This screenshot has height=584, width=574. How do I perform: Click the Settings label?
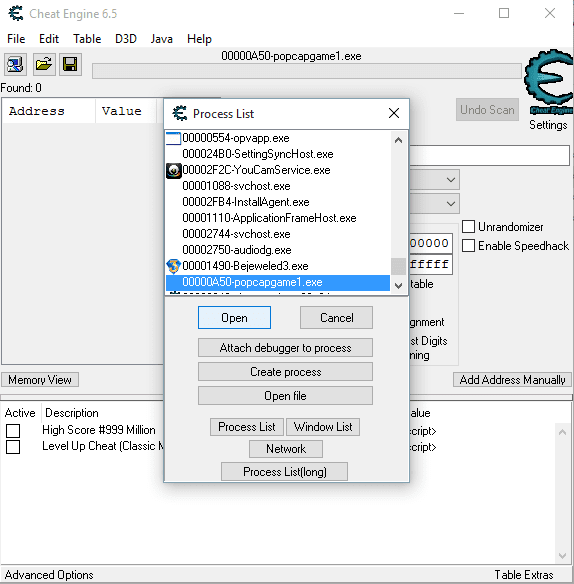tap(548, 125)
